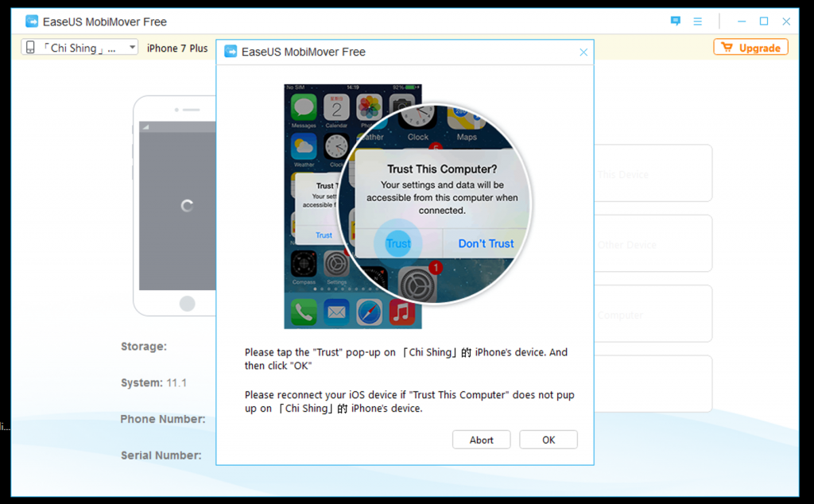Maximize the MobiMover main window

click(764, 21)
